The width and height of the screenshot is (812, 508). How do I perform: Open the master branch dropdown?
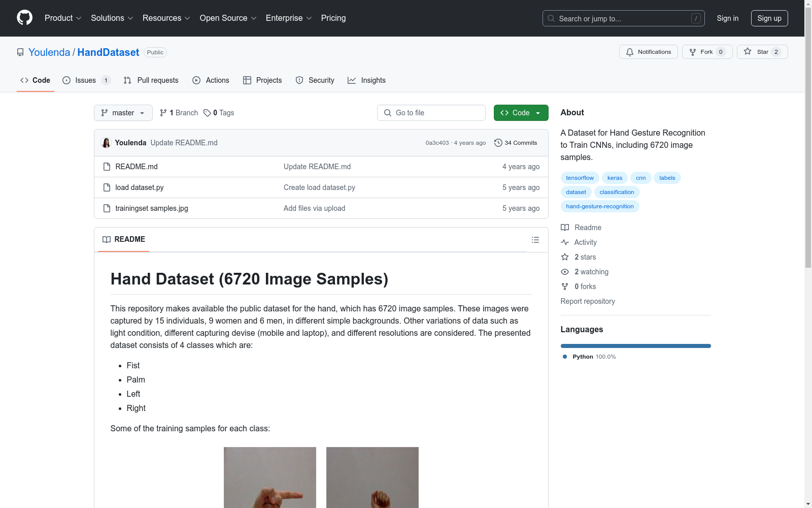click(123, 113)
